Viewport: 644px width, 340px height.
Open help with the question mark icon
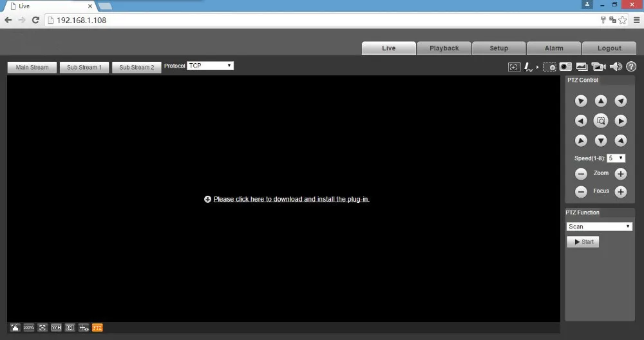pyautogui.click(x=631, y=67)
